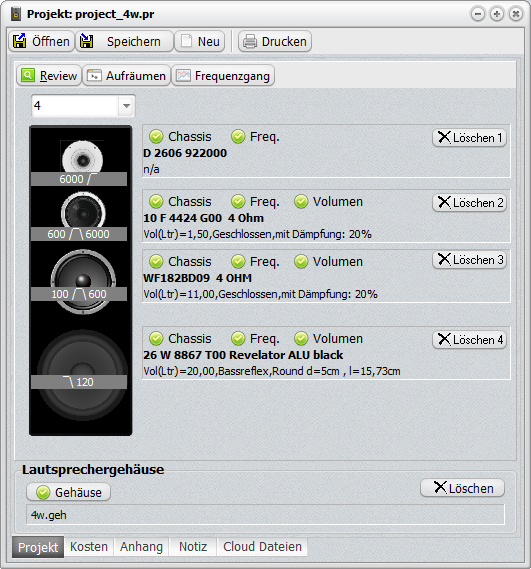The image size is (531, 569).
Task: Delete driver 1 with Löschen 1
Action: (x=469, y=138)
